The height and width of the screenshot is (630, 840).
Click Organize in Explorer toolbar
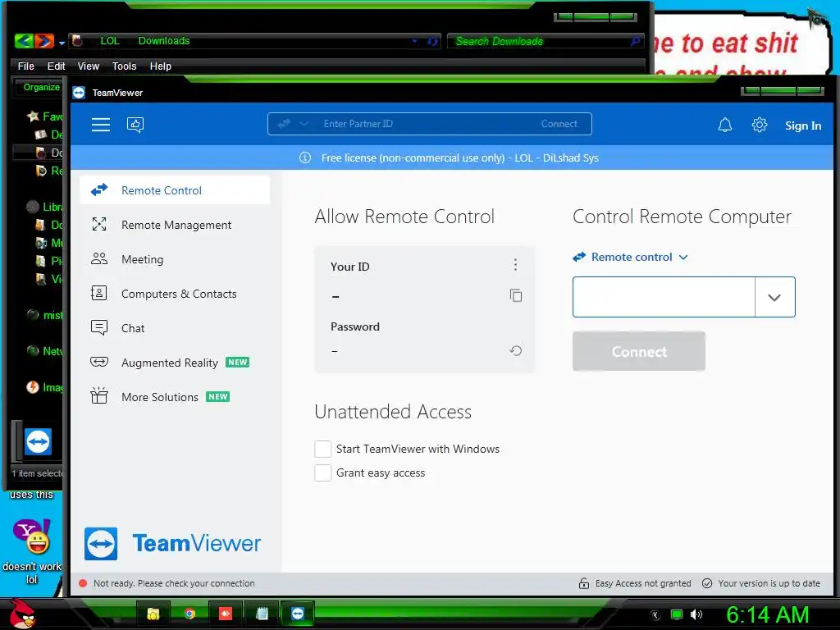[x=41, y=87]
